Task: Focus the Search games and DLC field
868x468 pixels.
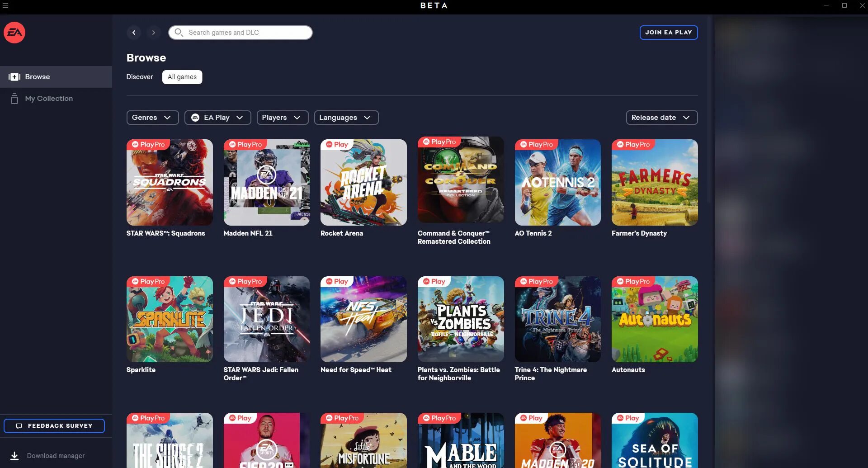Action: (241, 33)
